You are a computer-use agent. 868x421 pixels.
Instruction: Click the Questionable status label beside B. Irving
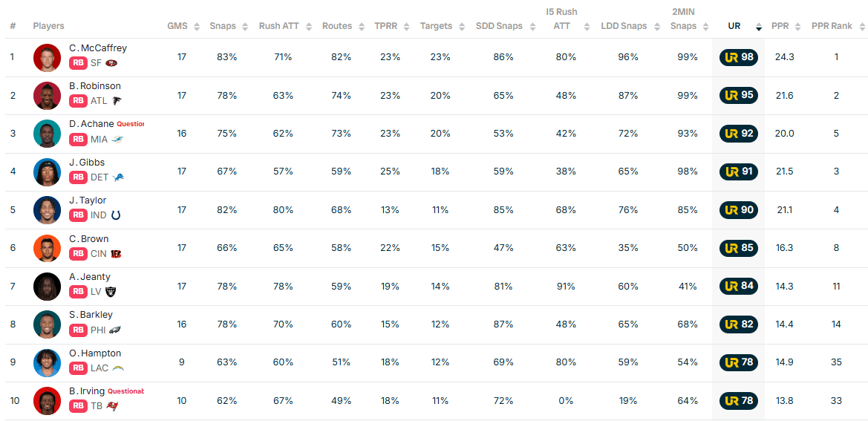coord(125,391)
